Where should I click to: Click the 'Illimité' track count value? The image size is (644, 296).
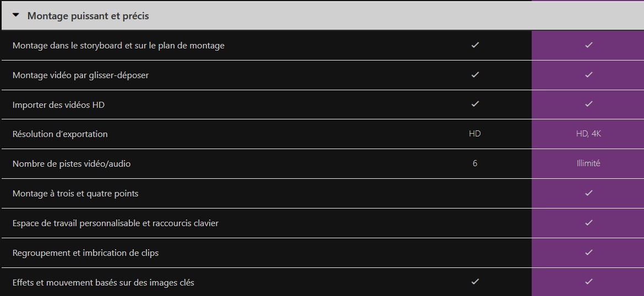tap(588, 163)
